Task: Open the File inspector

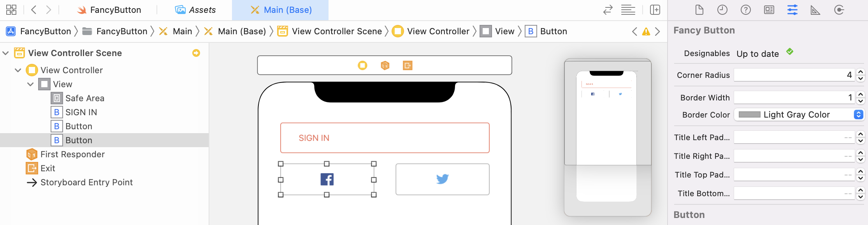Action: click(699, 10)
